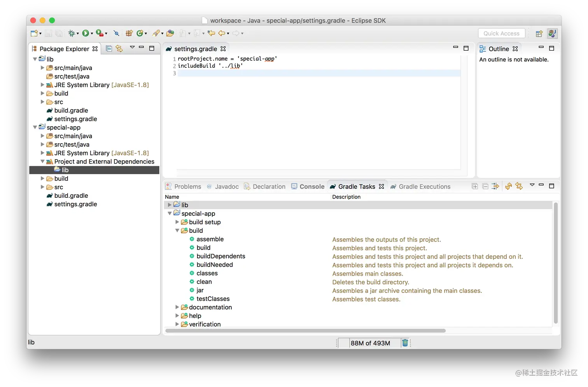Select the buildDependents Gradle task
Screen dimensions: 588x387
tap(221, 256)
